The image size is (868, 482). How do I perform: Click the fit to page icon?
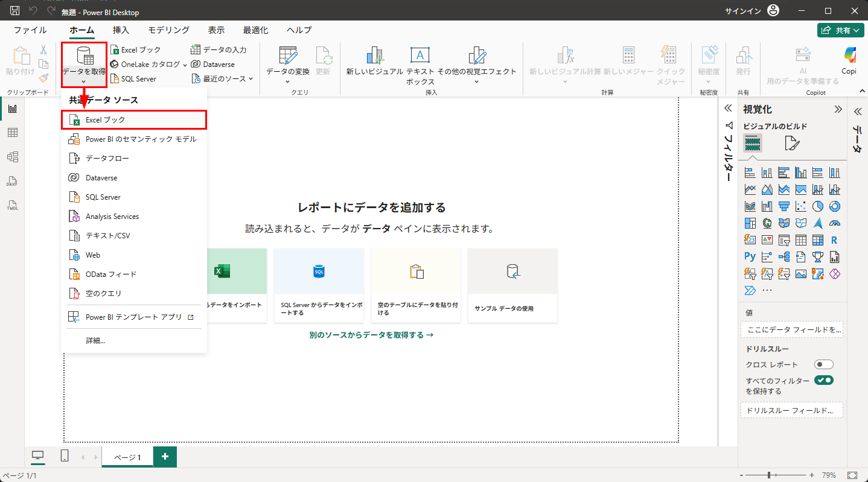pyautogui.click(x=852, y=475)
